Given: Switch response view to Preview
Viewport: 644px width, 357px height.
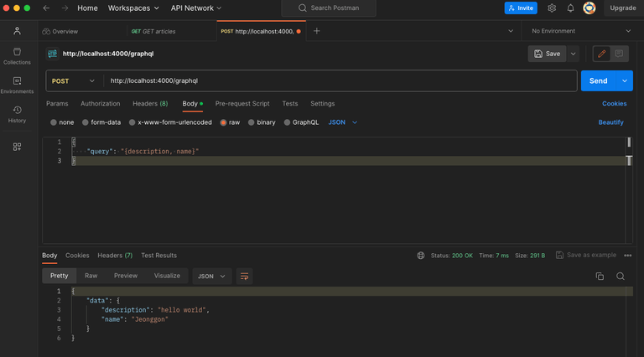Looking at the screenshot, I should click(126, 276).
